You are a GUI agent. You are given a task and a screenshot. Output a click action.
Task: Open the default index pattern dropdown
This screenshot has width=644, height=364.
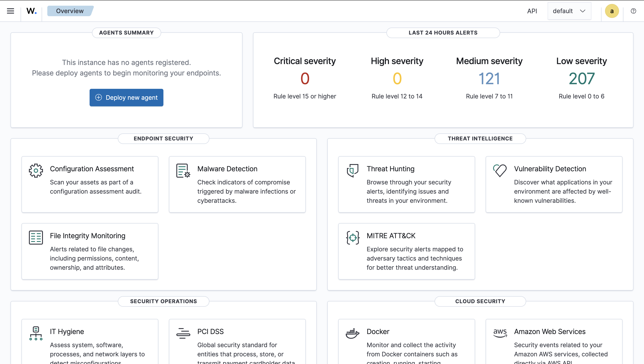click(569, 11)
